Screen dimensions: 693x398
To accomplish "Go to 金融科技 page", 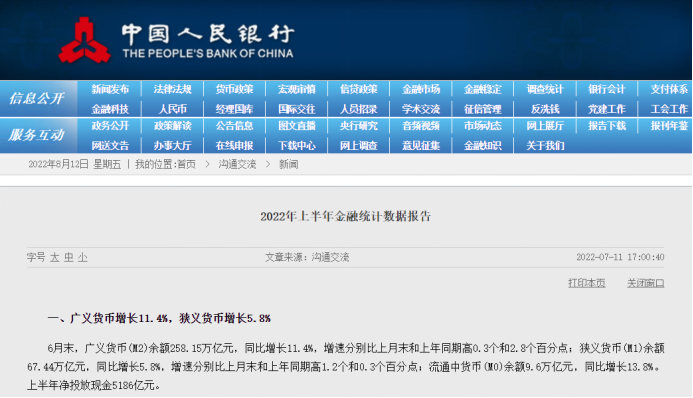I will coord(110,109).
